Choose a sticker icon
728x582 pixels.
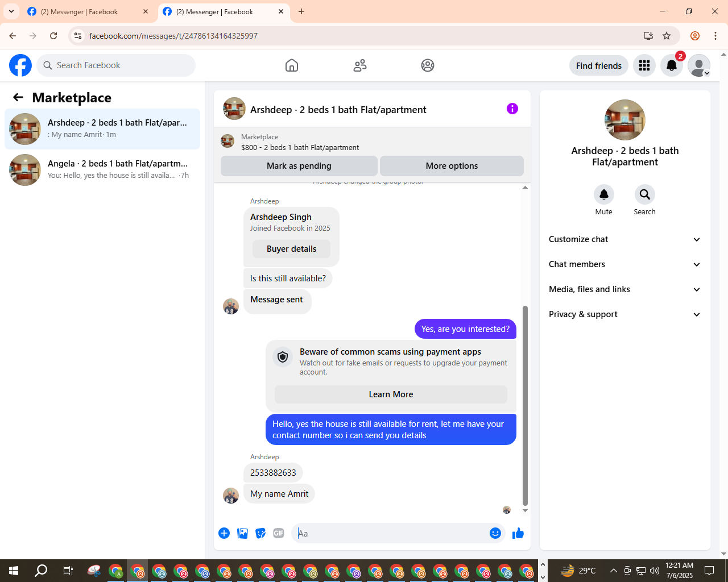(260, 533)
